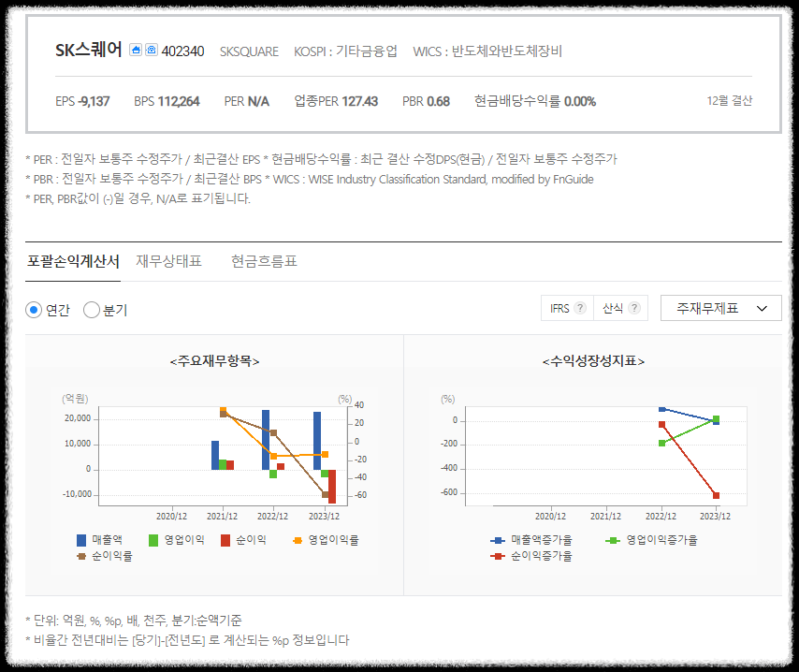
Task: Click the IFRS help button
Action: pyautogui.click(x=567, y=308)
